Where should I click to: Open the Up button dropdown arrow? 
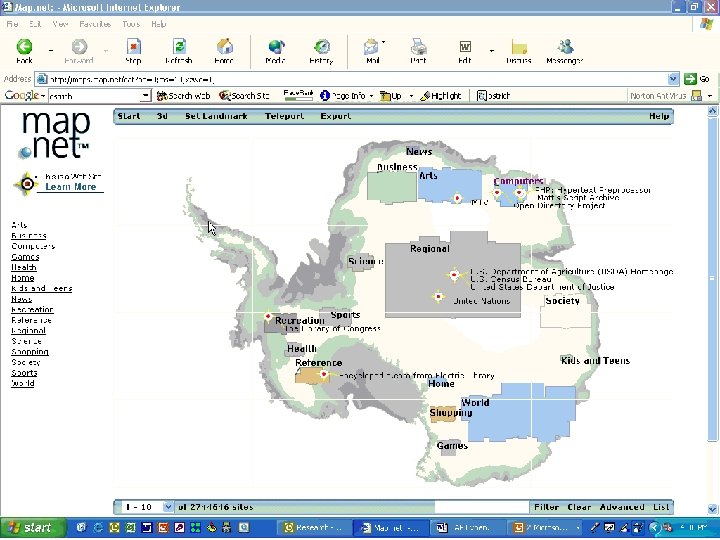click(x=411, y=96)
